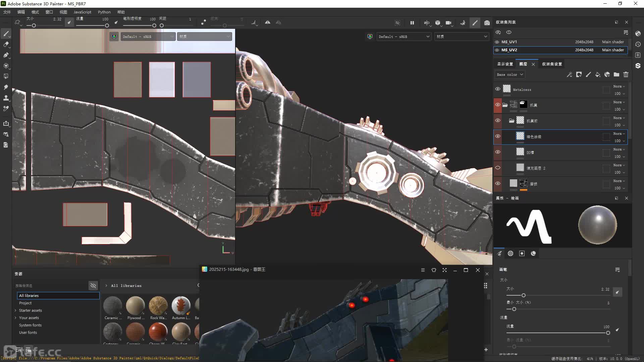The width and height of the screenshot is (644, 362).
Task: Open opacity dropdown for 暗色涂装 layer
Action: (620, 141)
